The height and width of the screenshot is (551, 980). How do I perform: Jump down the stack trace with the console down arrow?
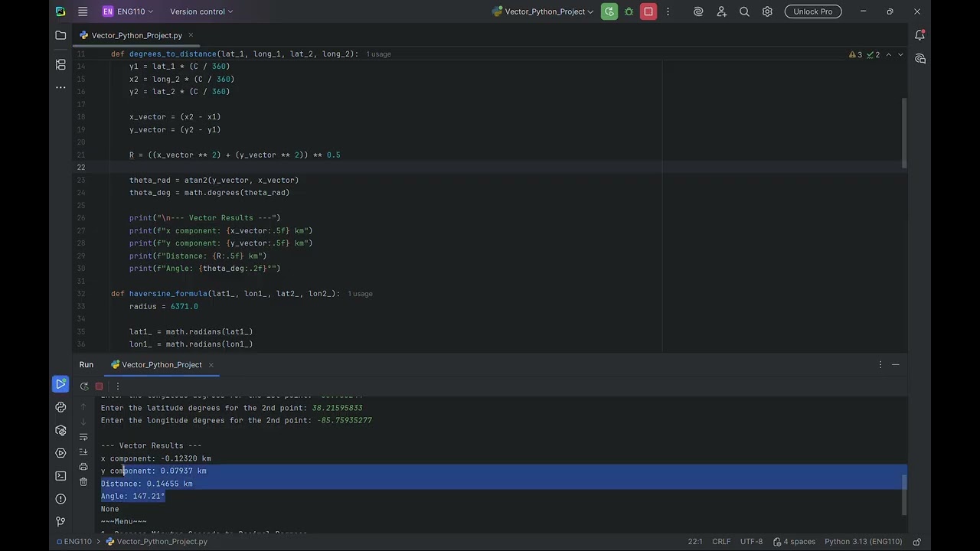[x=83, y=422]
